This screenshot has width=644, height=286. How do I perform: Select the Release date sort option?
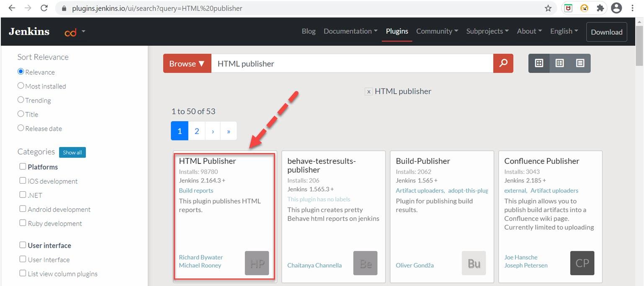(x=21, y=128)
